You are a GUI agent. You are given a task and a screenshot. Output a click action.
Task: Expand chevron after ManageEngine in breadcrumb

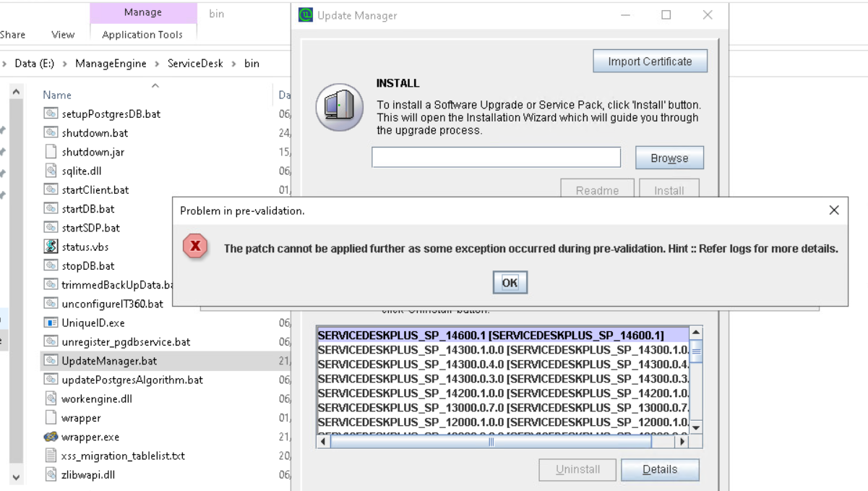click(157, 64)
